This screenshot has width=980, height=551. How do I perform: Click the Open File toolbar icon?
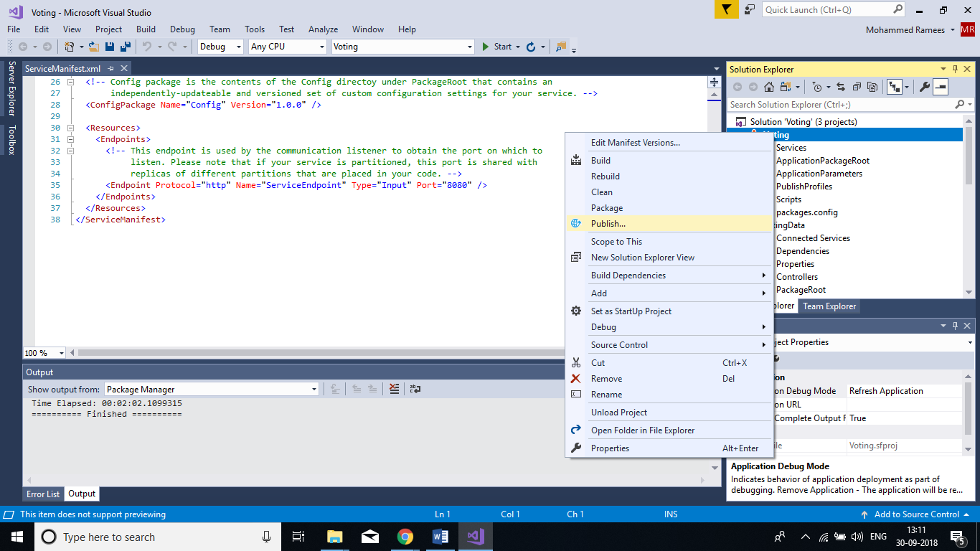93,47
